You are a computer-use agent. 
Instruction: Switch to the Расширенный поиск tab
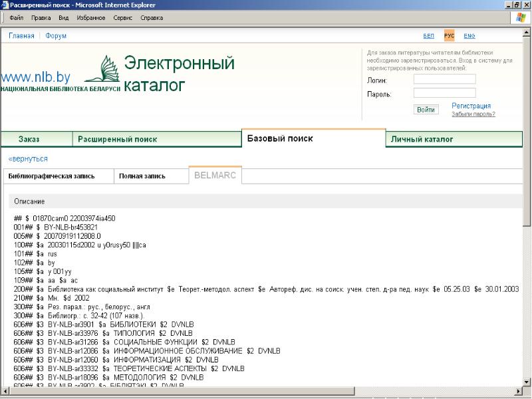(117, 139)
